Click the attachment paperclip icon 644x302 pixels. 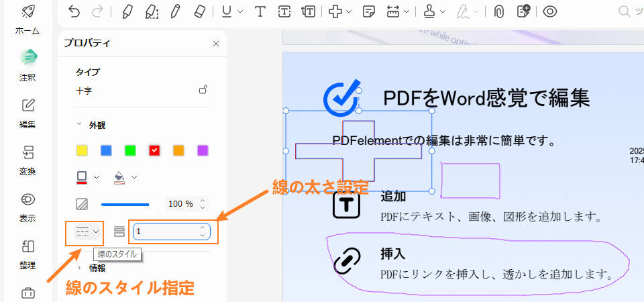(x=498, y=11)
